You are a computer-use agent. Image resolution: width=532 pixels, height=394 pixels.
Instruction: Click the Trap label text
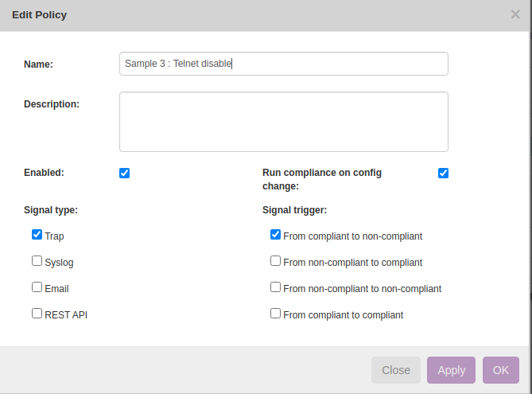(54, 236)
